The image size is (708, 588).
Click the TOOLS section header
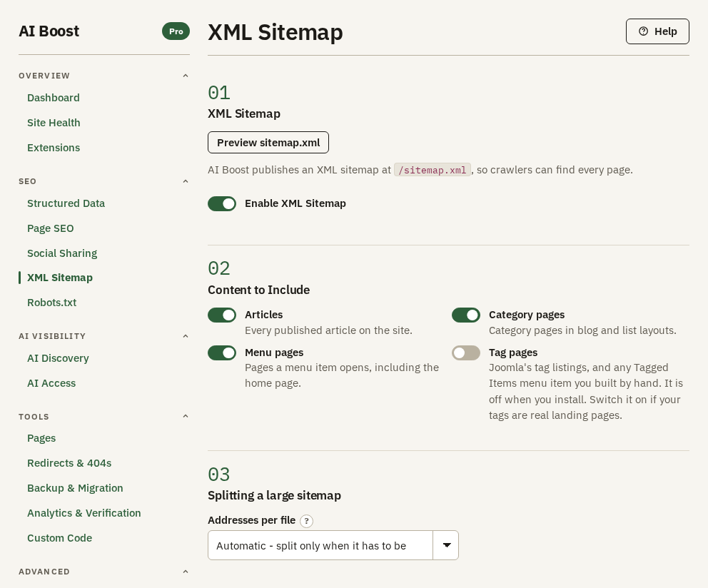(34, 417)
